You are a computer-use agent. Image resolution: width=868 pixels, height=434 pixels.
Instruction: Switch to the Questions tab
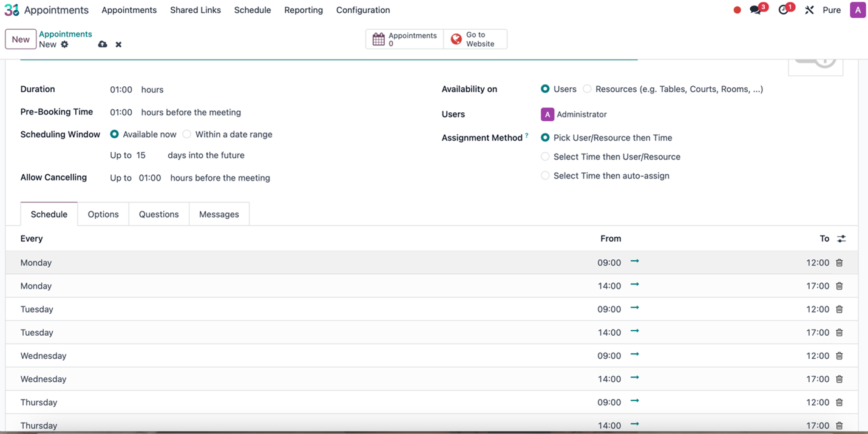pyautogui.click(x=158, y=214)
